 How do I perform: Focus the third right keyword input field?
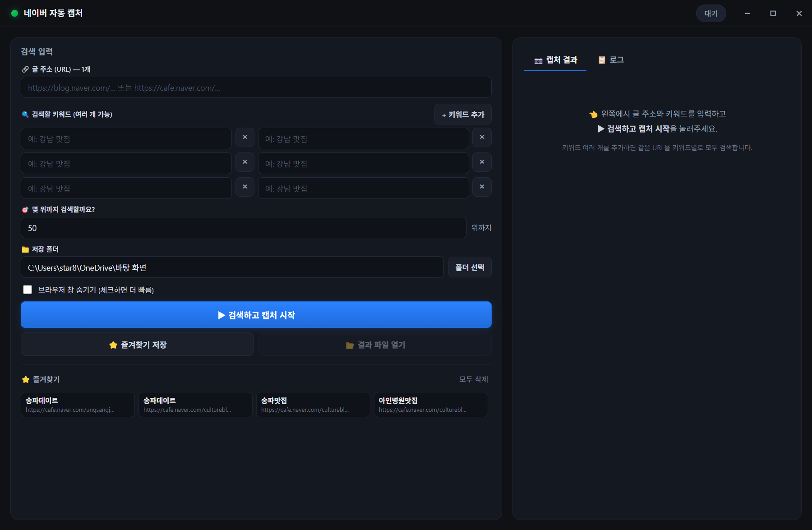point(364,188)
